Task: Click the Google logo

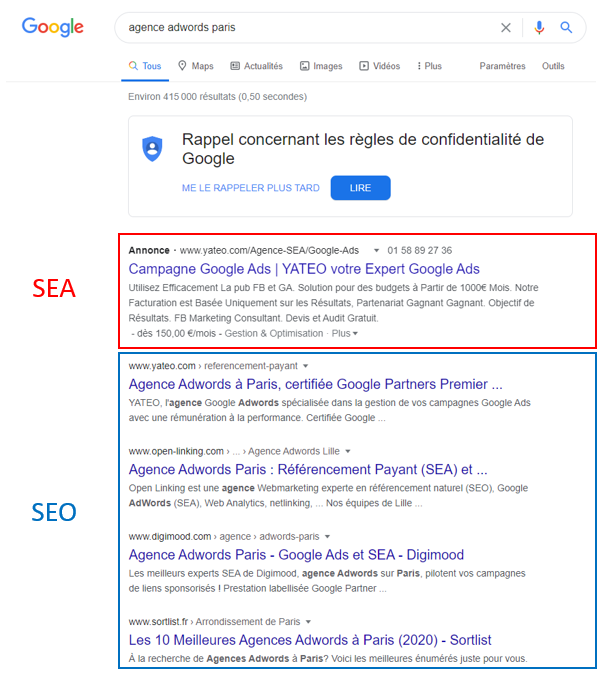Action: 53,27
